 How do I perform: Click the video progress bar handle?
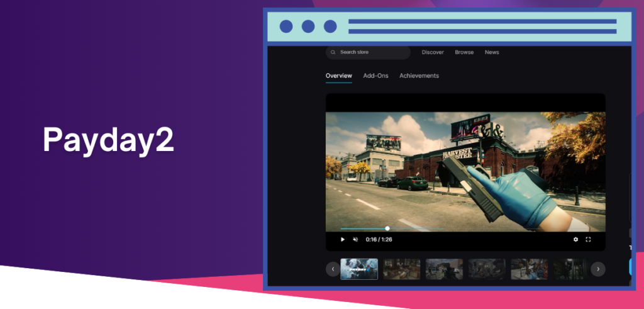[387, 228]
